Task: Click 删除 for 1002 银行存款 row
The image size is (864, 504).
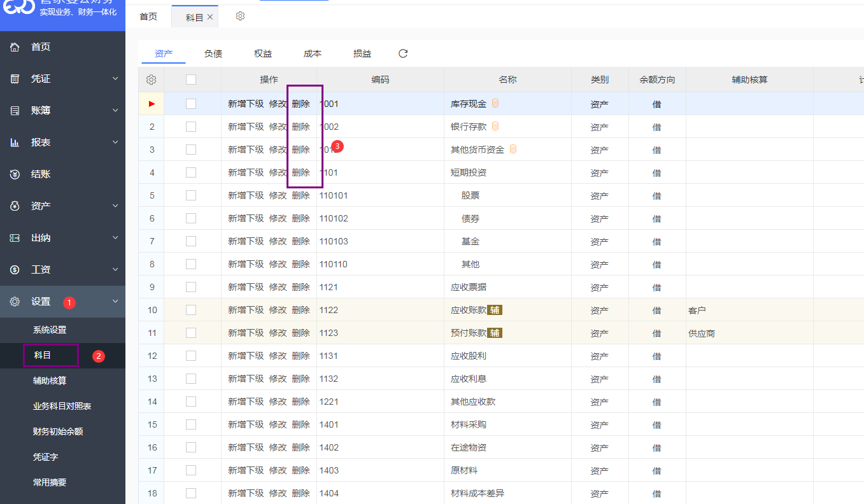Action: point(301,127)
